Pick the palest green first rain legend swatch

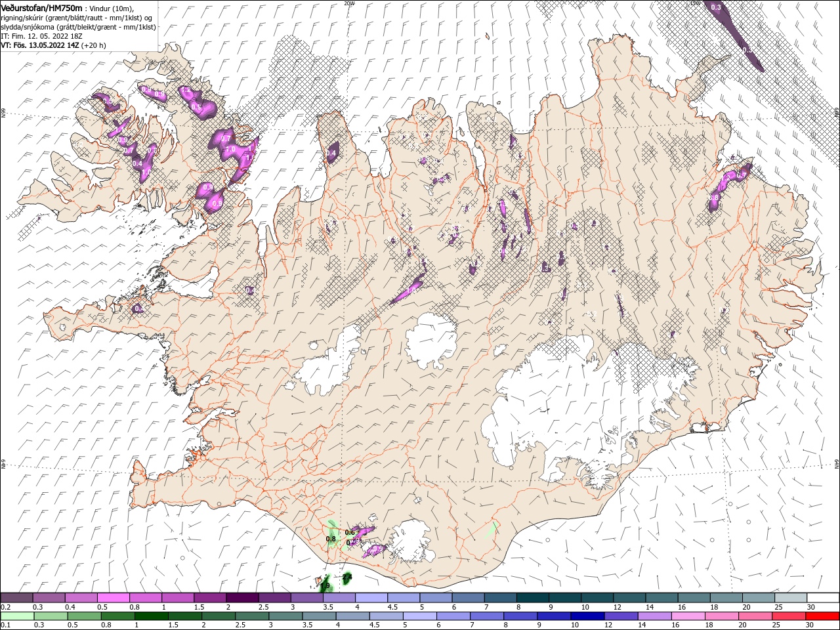pyautogui.click(x=16, y=616)
